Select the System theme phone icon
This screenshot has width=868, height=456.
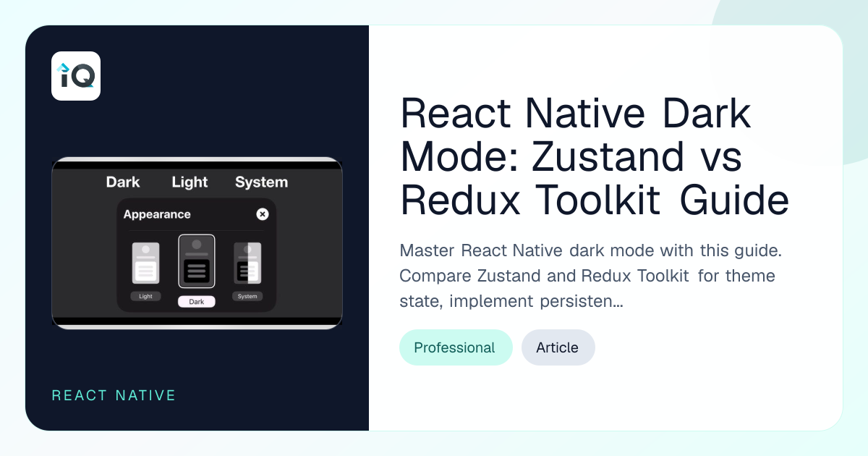247,263
